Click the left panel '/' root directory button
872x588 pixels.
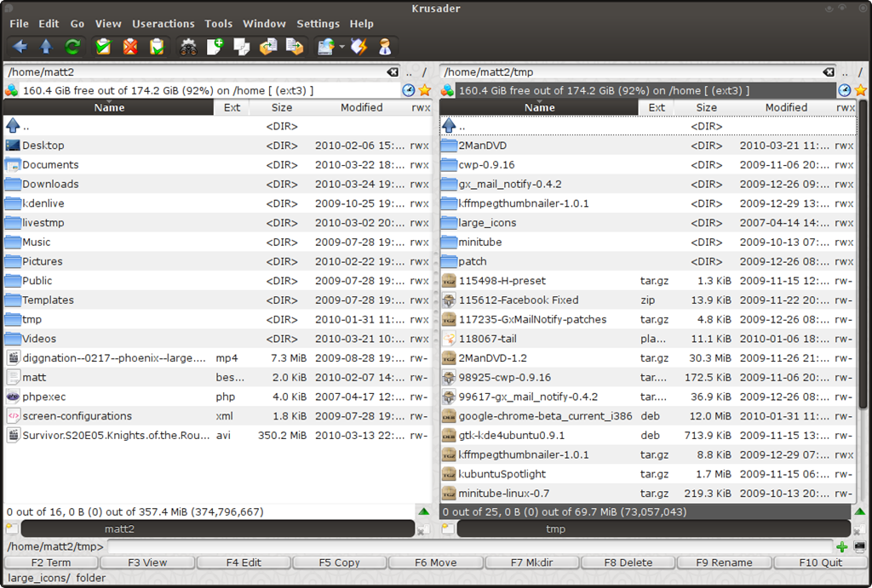(x=424, y=73)
